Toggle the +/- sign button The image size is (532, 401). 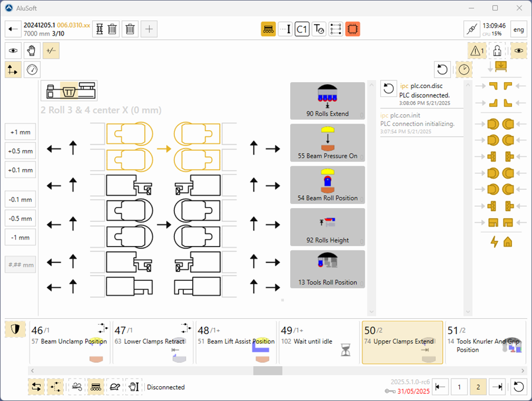point(51,51)
